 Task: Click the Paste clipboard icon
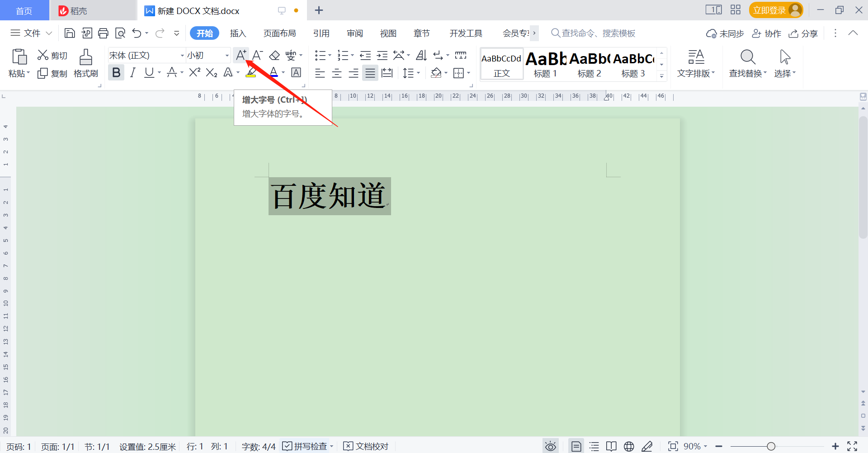click(19, 57)
